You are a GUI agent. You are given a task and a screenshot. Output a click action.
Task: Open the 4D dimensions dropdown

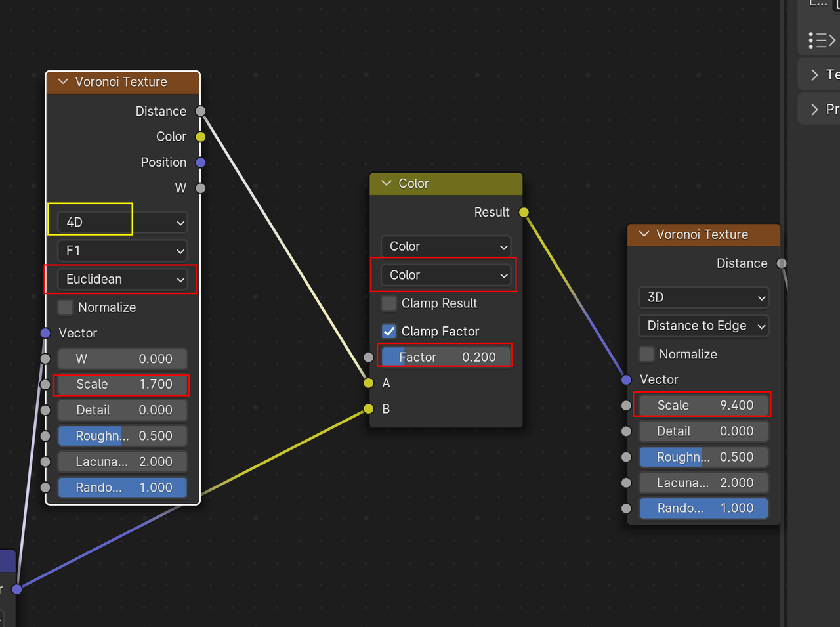tap(123, 222)
